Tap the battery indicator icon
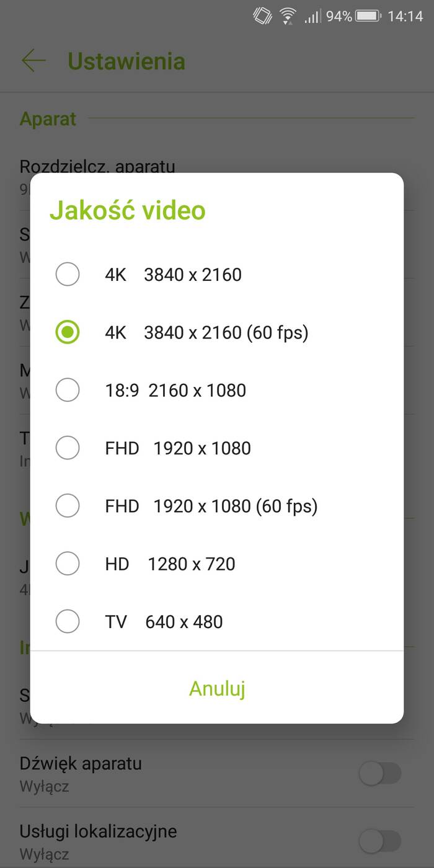This screenshot has width=434, height=868. point(368,16)
